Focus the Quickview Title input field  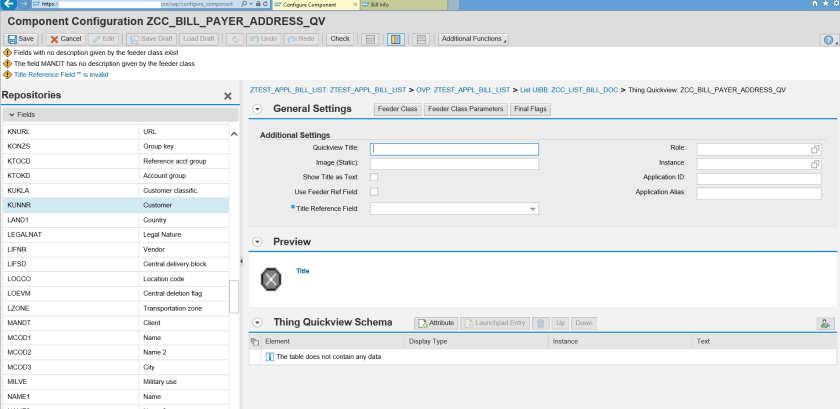coord(454,150)
